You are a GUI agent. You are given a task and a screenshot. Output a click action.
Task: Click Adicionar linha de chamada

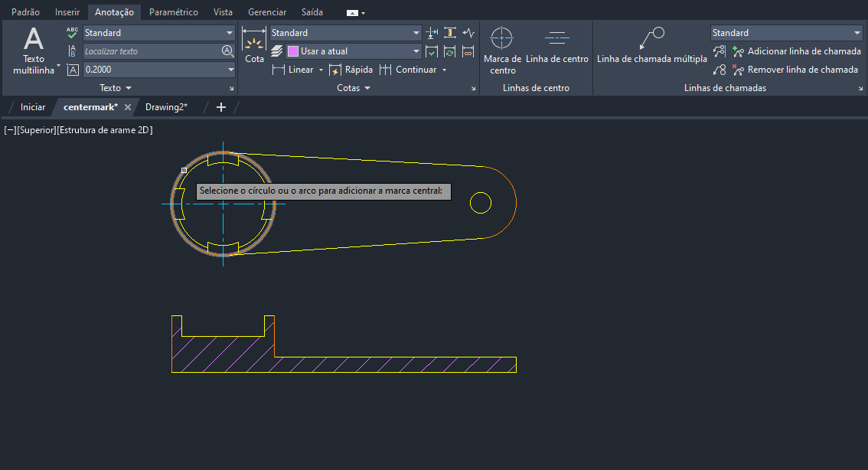[x=795, y=51]
